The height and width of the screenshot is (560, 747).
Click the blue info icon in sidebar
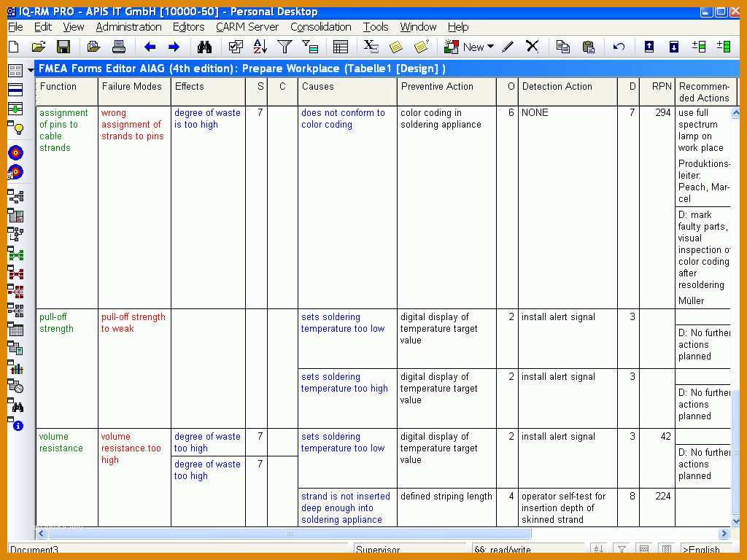18,425
